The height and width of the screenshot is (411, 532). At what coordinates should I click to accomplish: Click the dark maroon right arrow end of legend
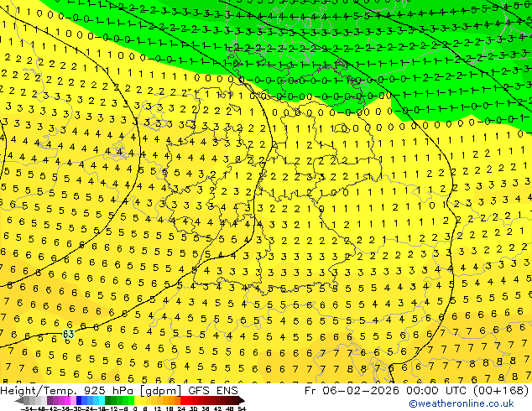click(242, 400)
